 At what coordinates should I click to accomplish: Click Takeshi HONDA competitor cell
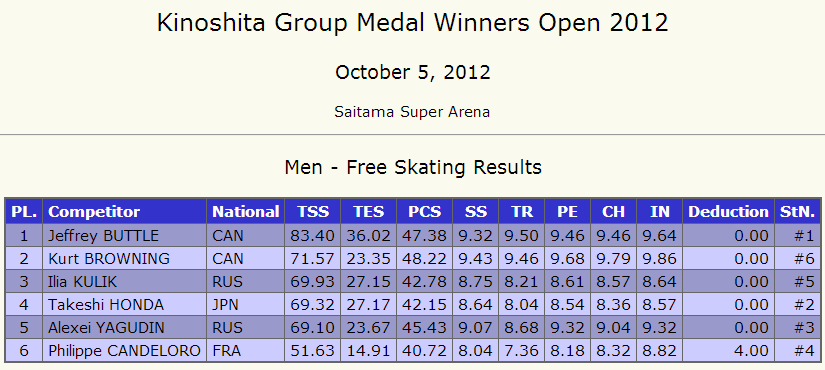[125, 305]
